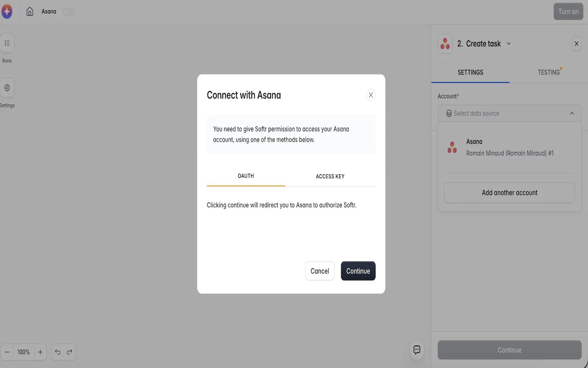Close the Connect with Asana dialog
The width and height of the screenshot is (588, 368).
(371, 95)
